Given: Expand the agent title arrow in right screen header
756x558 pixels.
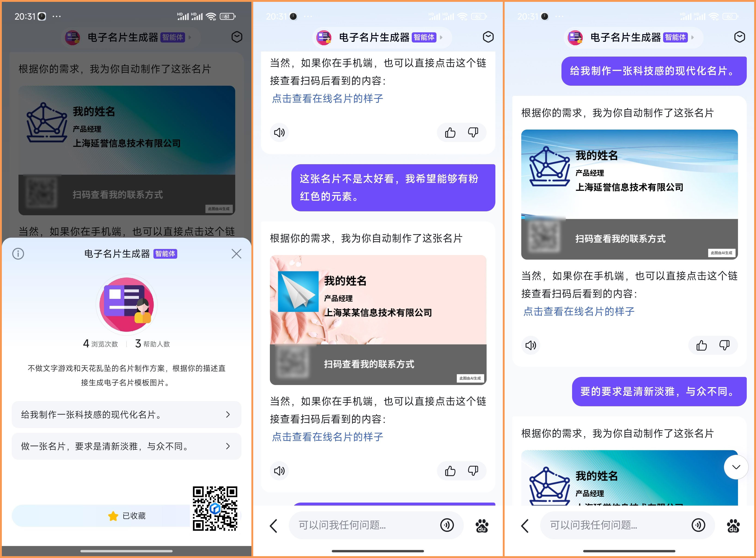Looking at the screenshot, I should [x=693, y=37].
